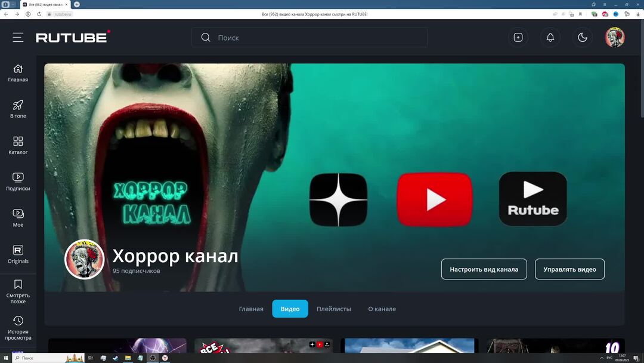Close the Все (952) видео browser tab
644x363 pixels.
[67, 4]
